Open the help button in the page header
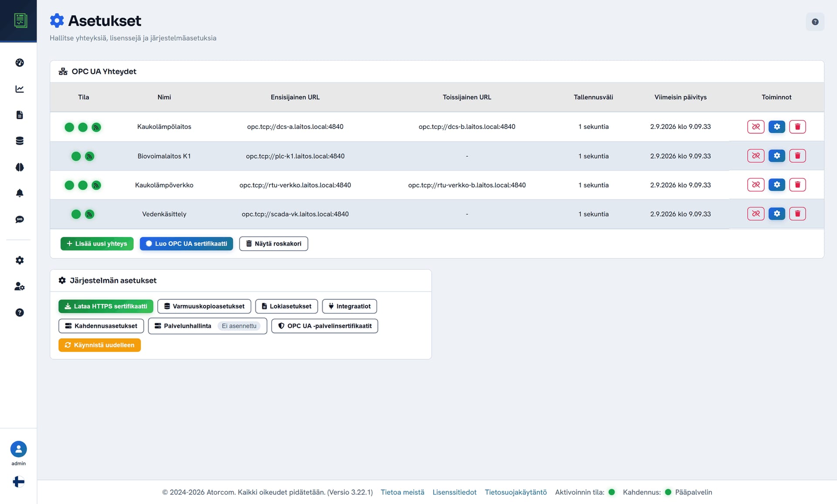The width and height of the screenshot is (837, 504). coord(815,22)
